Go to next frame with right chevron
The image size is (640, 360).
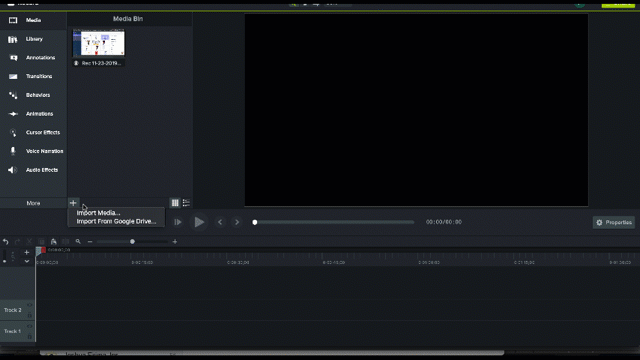(237, 222)
